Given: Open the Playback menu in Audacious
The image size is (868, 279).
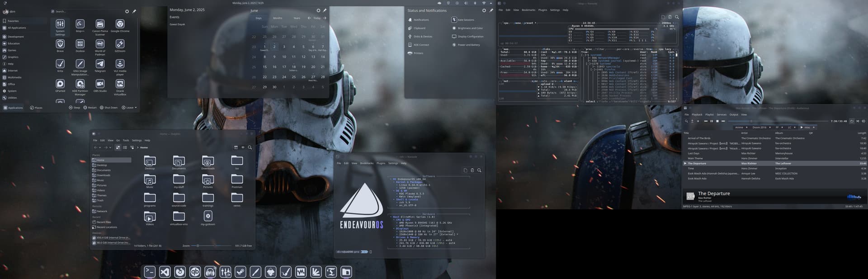Looking at the screenshot, I should pos(697,114).
